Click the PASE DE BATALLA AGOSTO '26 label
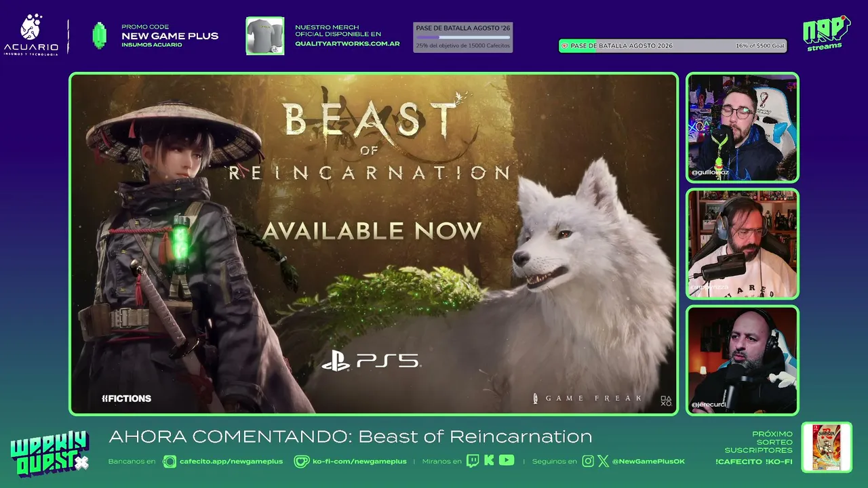The width and height of the screenshot is (868, 488). pos(463,28)
